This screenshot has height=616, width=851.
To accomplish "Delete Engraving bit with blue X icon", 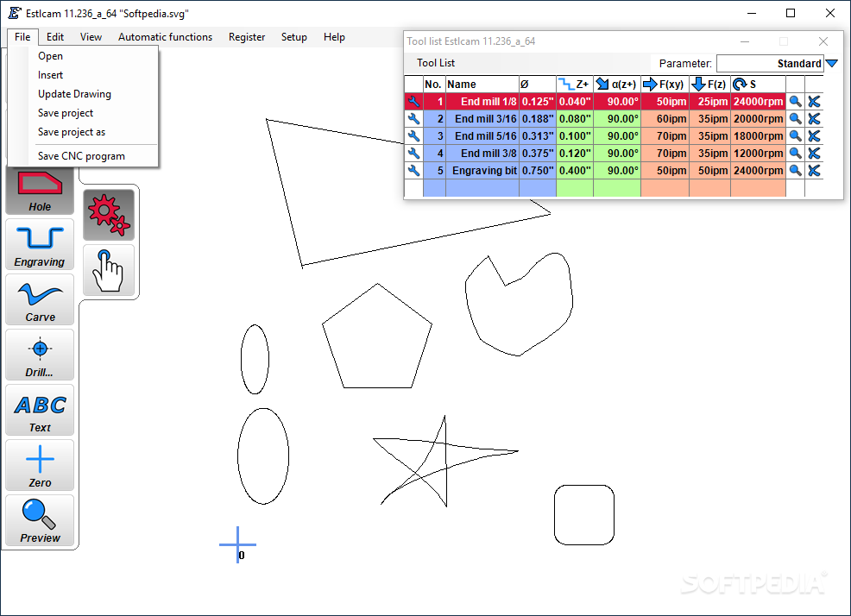I will point(814,171).
